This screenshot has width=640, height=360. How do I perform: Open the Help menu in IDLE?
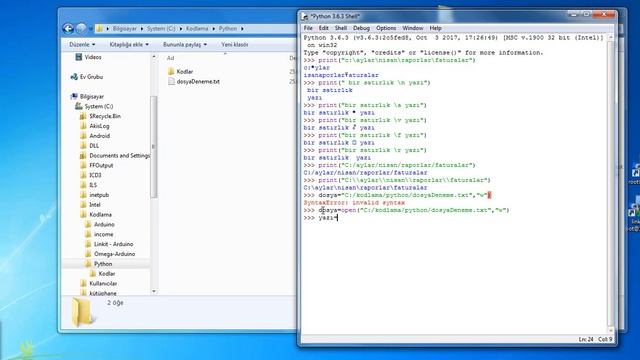click(436, 28)
